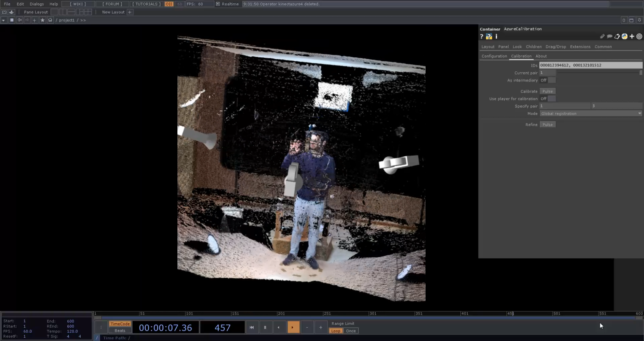Click the first Specify pair field with value 1

pyautogui.click(x=565, y=106)
